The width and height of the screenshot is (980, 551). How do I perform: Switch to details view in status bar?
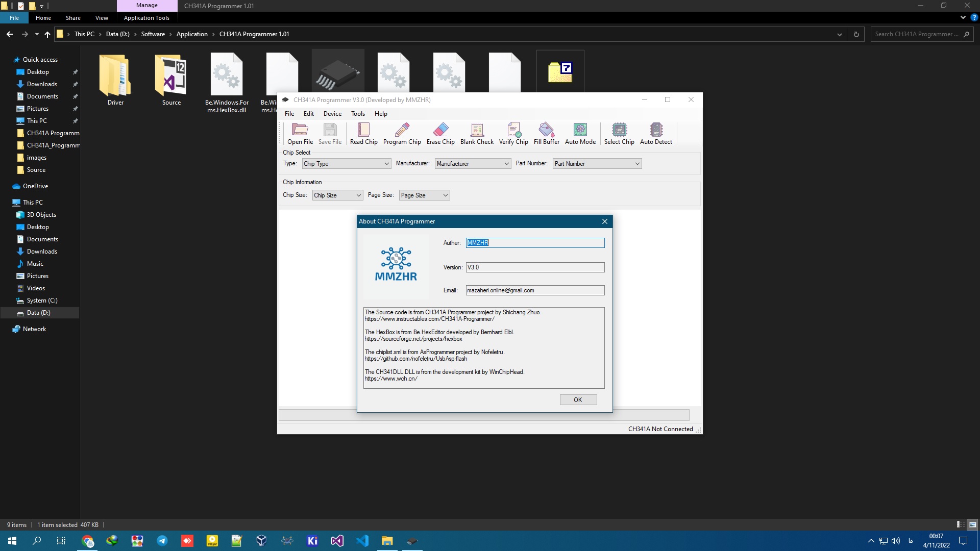(x=961, y=524)
